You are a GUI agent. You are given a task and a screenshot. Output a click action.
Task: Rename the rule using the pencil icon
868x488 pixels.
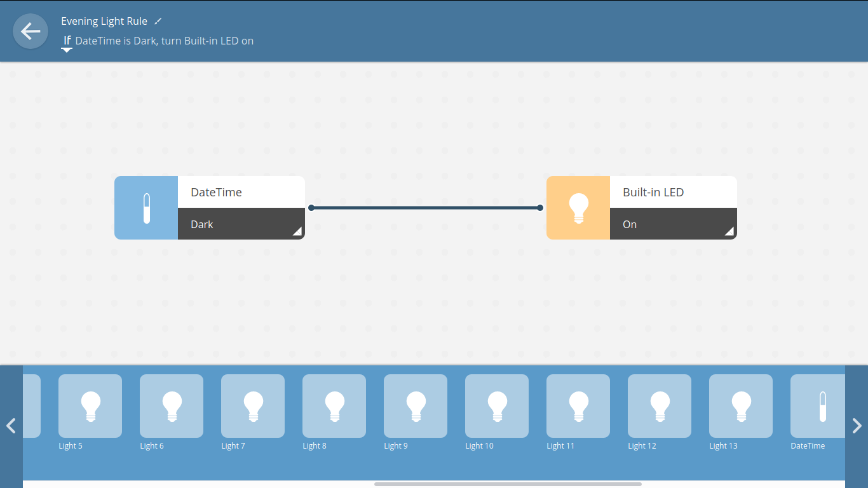coord(158,20)
